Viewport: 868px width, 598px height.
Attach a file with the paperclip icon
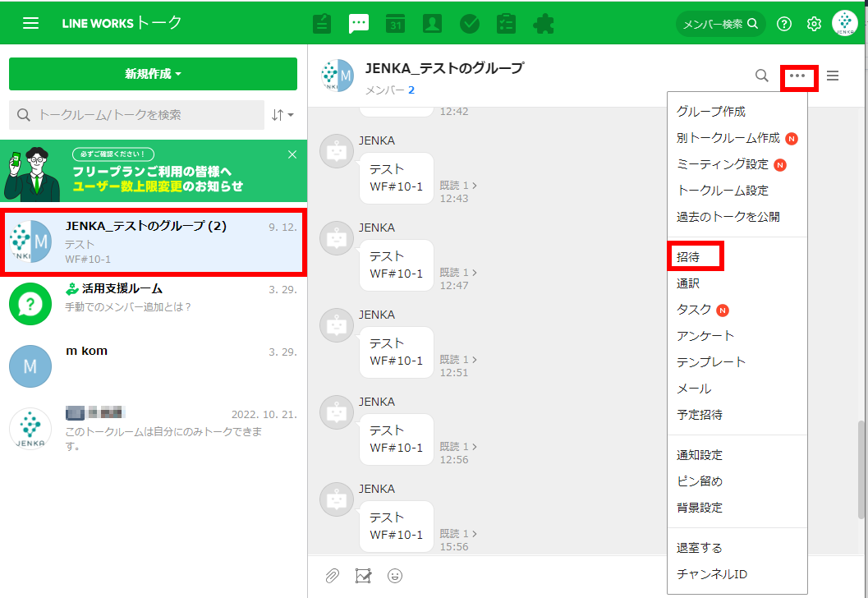(332, 576)
